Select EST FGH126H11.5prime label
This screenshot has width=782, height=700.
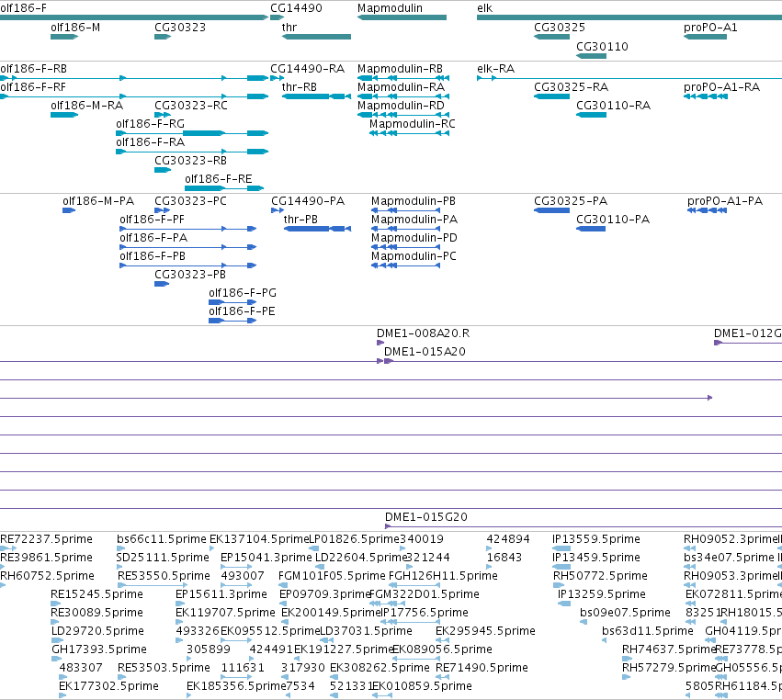[443, 576]
